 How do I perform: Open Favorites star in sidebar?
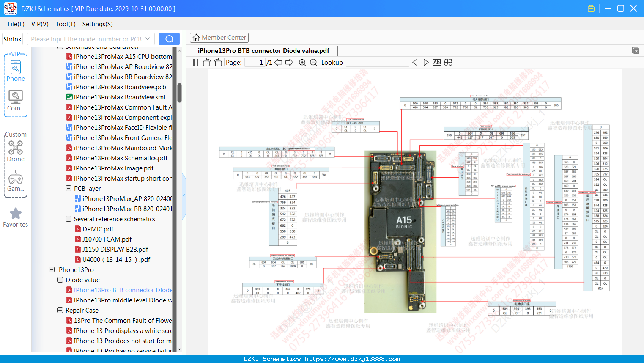(16, 218)
